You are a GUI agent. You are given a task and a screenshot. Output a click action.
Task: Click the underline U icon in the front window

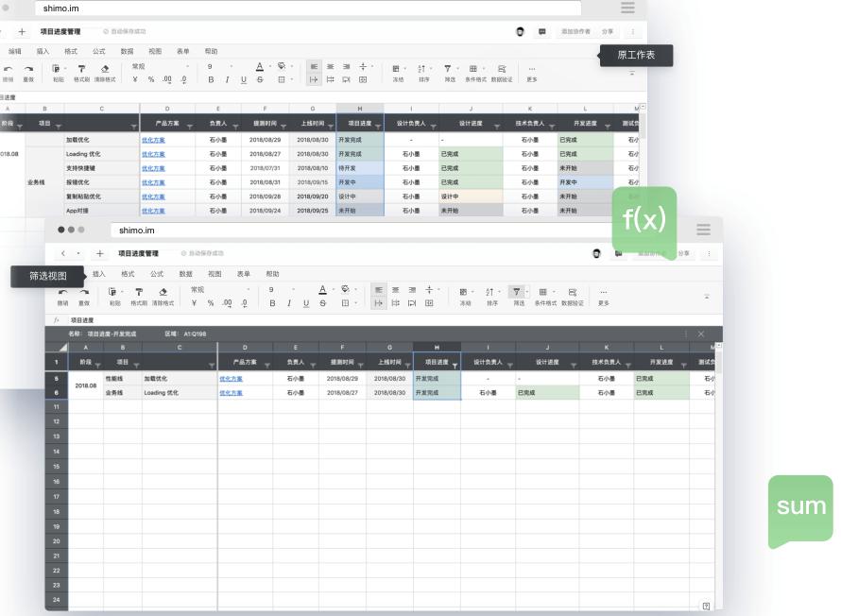pos(306,303)
